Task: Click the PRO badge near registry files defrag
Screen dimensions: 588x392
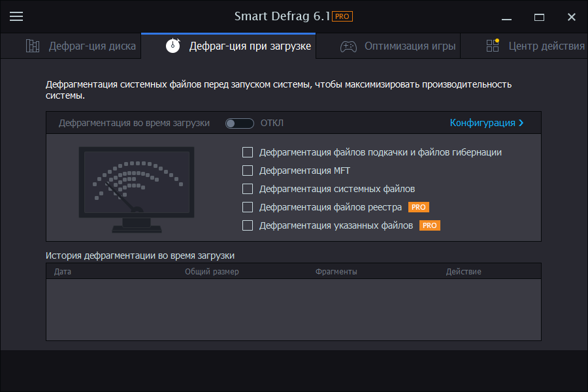Action: point(418,207)
